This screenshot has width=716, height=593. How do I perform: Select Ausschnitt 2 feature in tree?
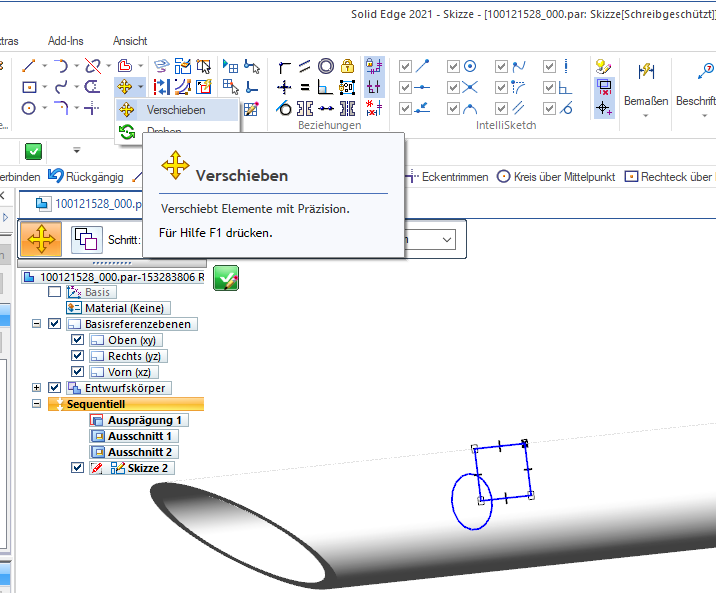coord(134,452)
